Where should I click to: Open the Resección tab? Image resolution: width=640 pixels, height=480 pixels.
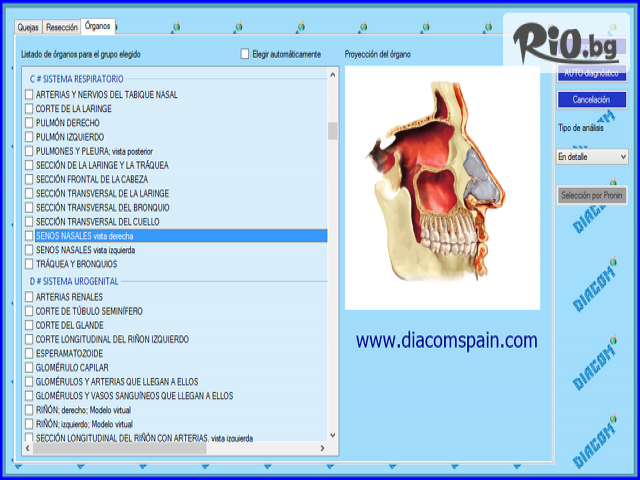point(61,27)
